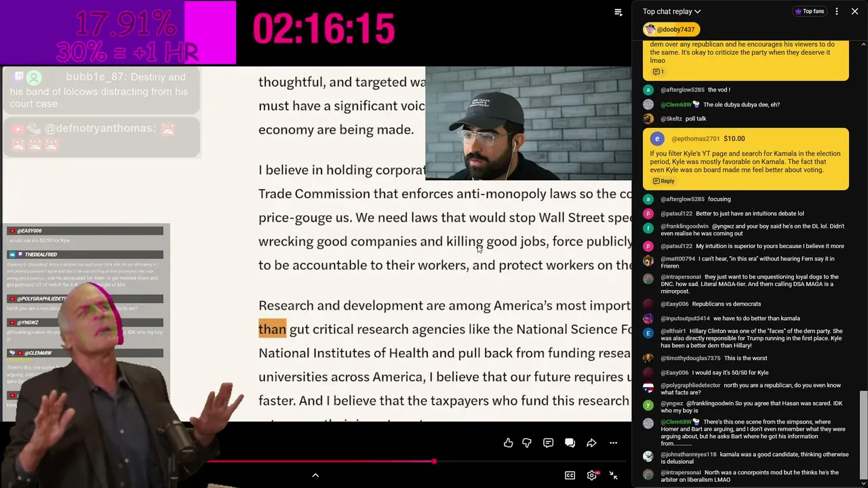Click 'The ole dubya dubya dee, eh?' message
The width and height of the screenshot is (868, 488).
[x=741, y=105]
